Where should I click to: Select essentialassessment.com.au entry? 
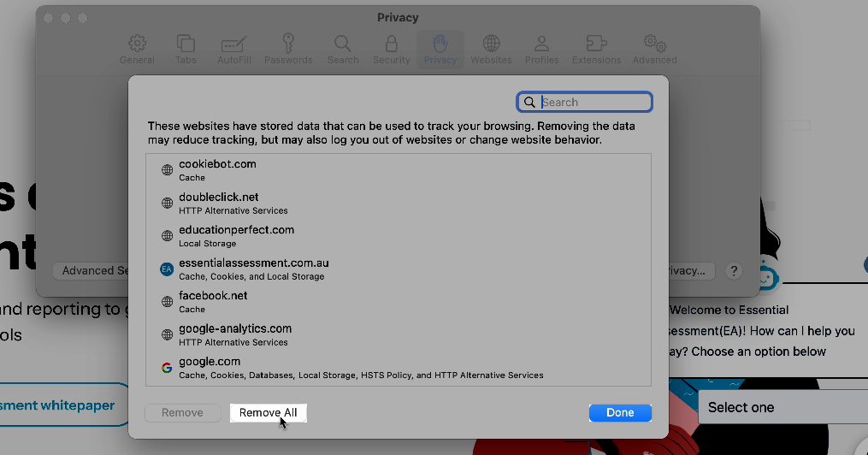pos(399,269)
